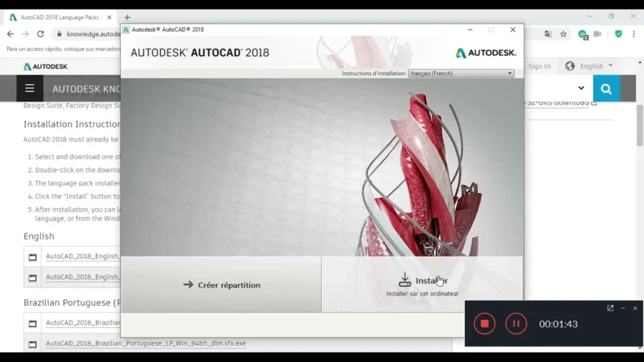Select the AutoCAD 2018 Language Packs tab

[60, 18]
